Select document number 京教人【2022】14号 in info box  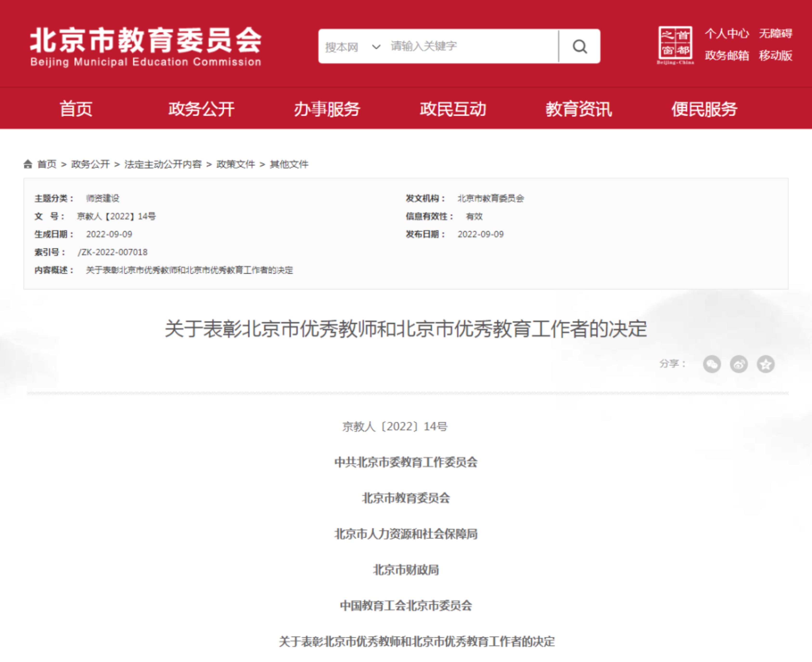[x=117, y=216]
